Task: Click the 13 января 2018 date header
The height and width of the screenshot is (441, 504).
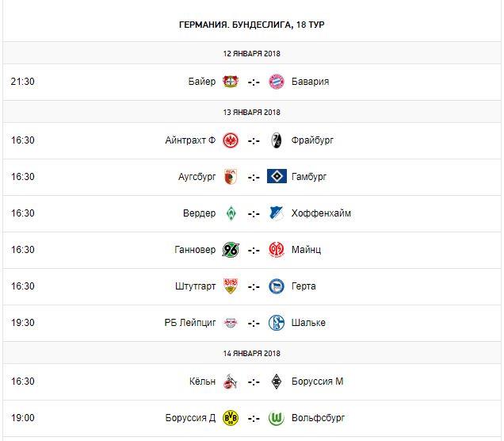Action: [x=252, y=110]
